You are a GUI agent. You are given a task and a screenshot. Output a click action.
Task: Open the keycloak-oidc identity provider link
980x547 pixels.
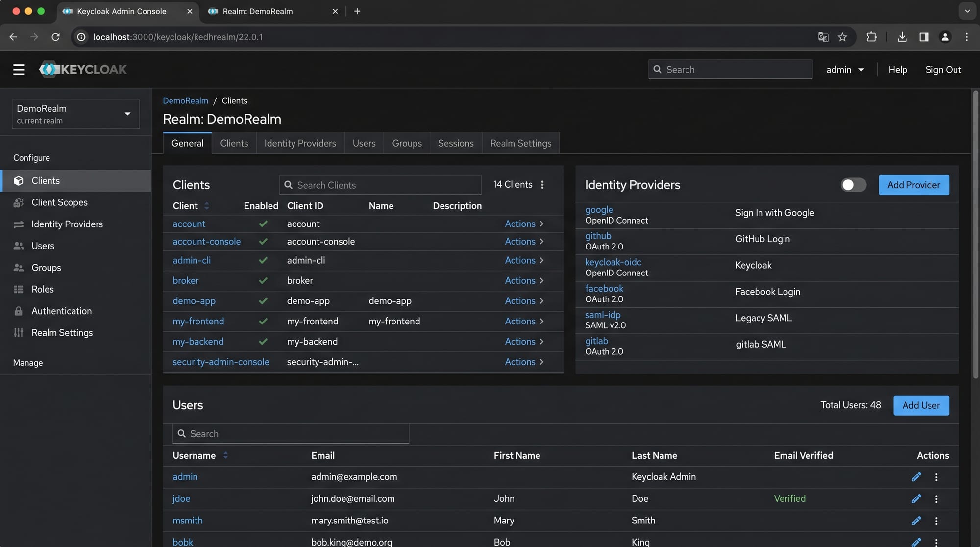[x=613, y=262]
